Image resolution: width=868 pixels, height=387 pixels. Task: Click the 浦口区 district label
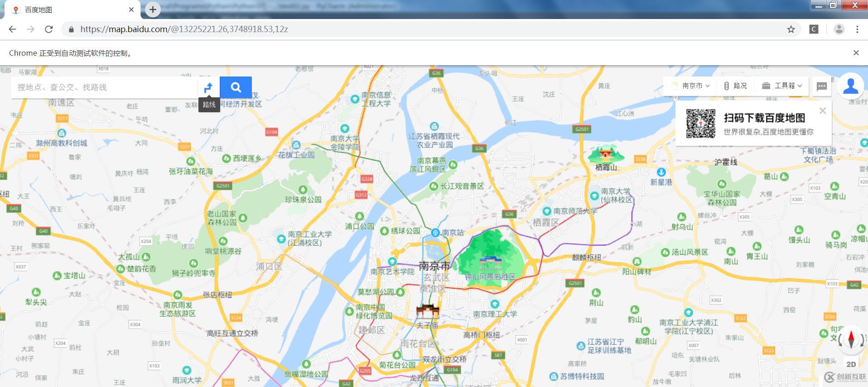click(269, 267)
